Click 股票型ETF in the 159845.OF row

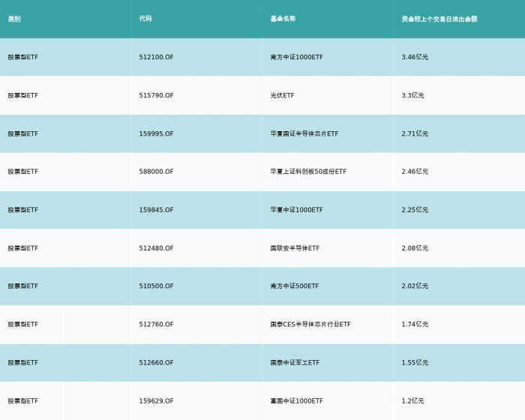pyautogui.click(x=23, y=210)
